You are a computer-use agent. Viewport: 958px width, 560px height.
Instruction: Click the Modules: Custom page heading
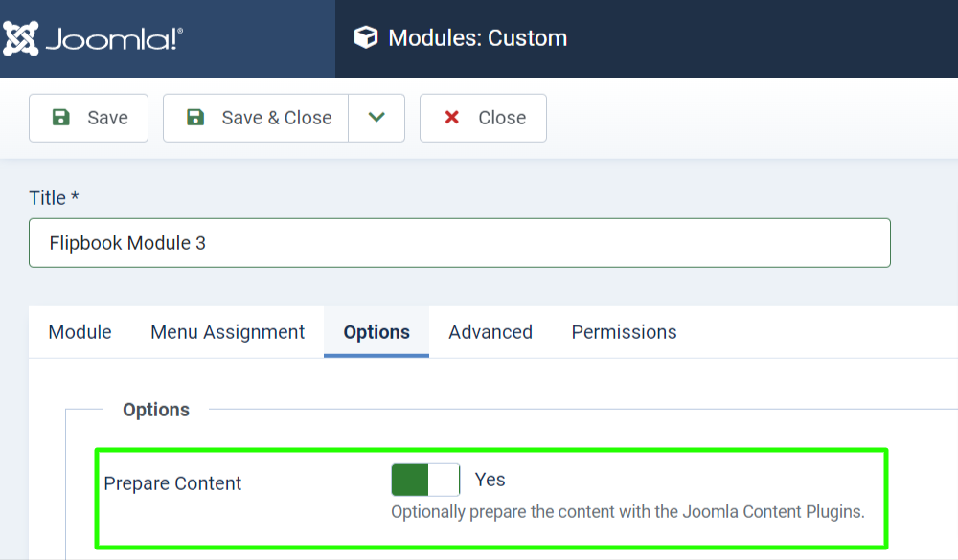478,38
